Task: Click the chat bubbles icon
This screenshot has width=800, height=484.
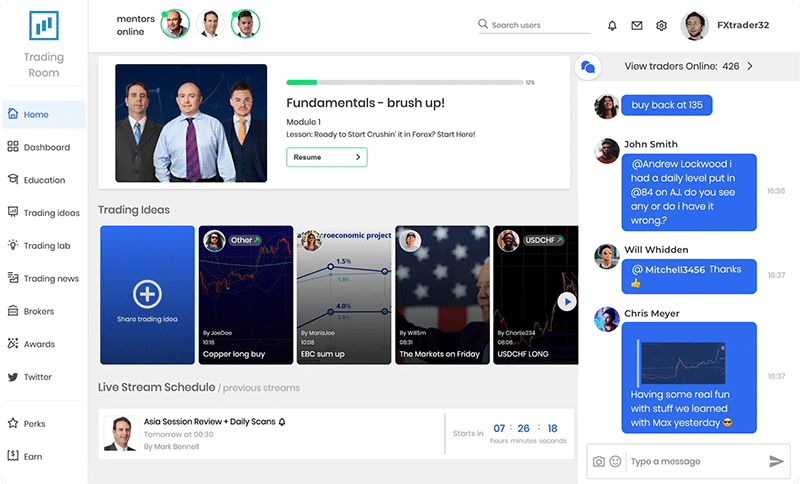Action: (588, 67)
